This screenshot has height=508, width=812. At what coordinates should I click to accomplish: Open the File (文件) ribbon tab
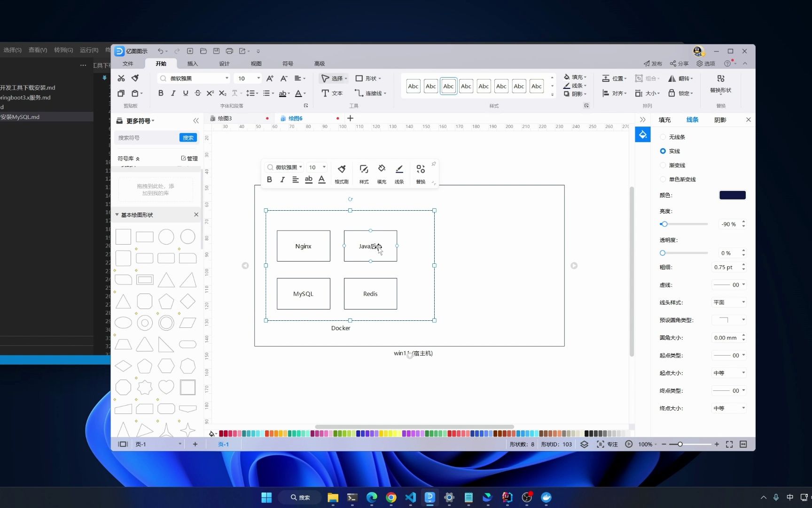[x=128, y=63]
